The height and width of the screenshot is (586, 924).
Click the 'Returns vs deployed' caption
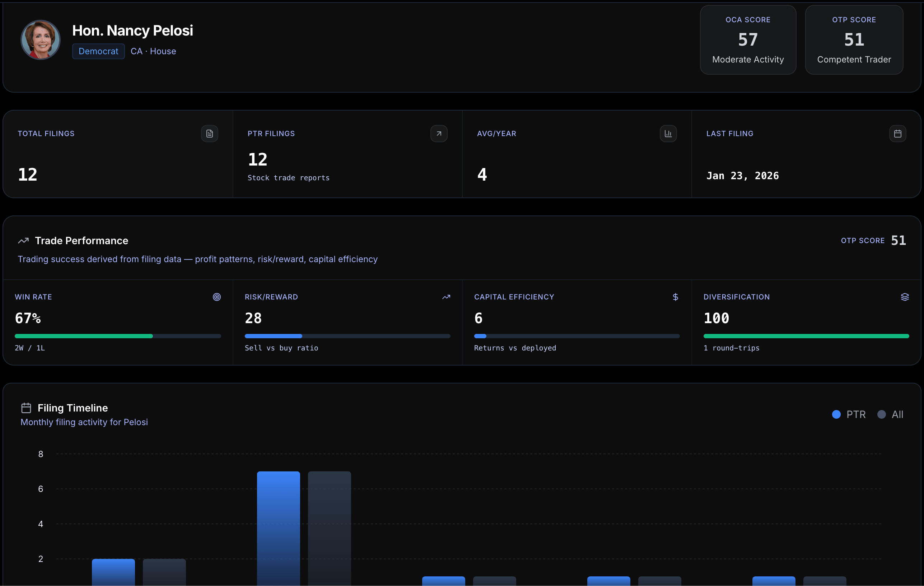(515, 348)
